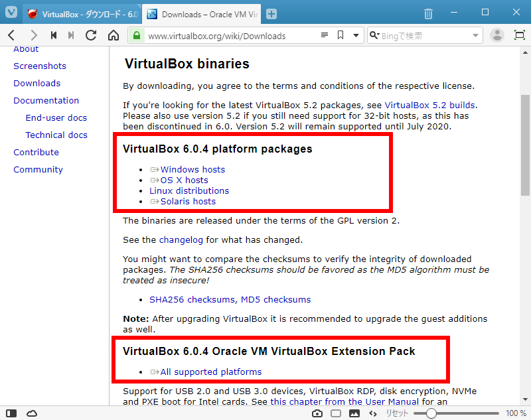The width and height of the screenshot is (531, 420).
Task: Open the bookmark dropdown in the address bar
Action: click(356, 35)
